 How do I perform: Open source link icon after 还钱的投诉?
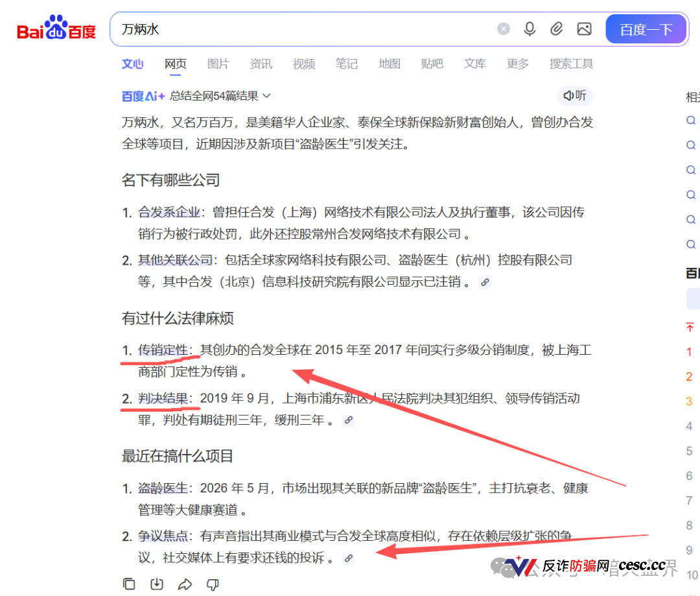pyautogui.click(x=348, y=558)
